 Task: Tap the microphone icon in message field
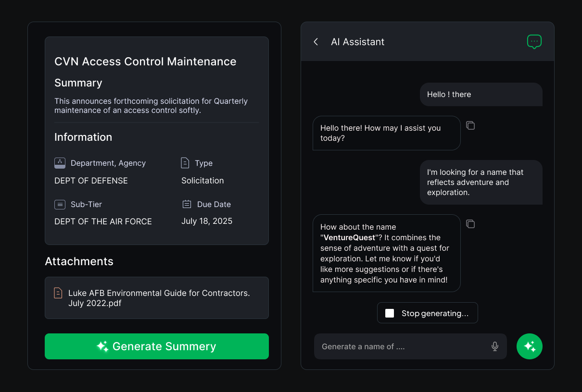(495, 346)
